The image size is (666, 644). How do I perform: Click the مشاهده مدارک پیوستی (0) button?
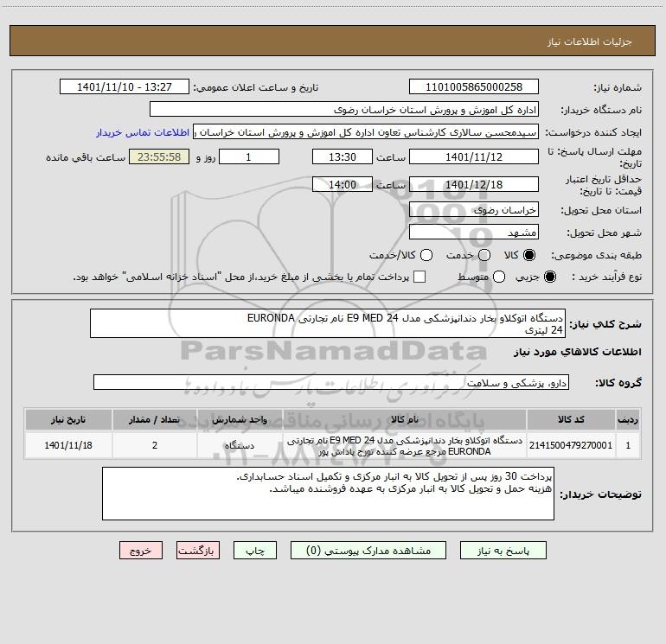point(368,551)
